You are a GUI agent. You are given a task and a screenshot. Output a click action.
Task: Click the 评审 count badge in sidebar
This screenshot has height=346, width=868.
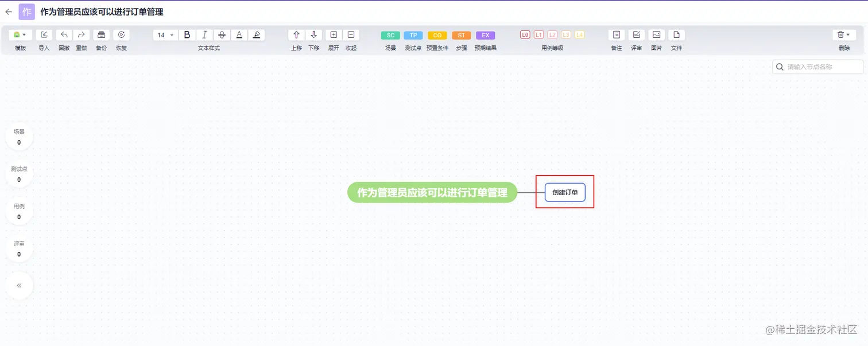coord(19,248)
